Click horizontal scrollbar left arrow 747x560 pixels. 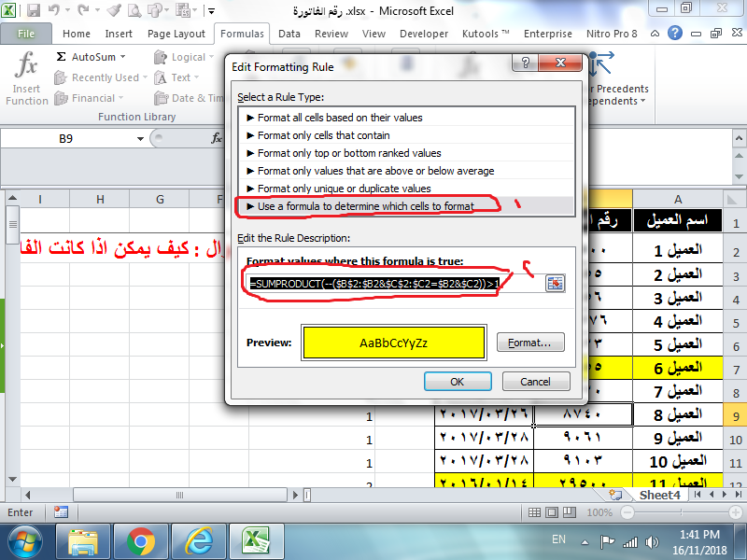[28, 495]
